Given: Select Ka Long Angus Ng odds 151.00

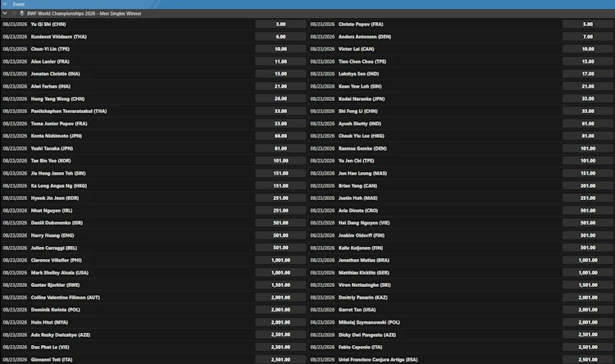Looking at the screenshot, I should coord(280,185).
